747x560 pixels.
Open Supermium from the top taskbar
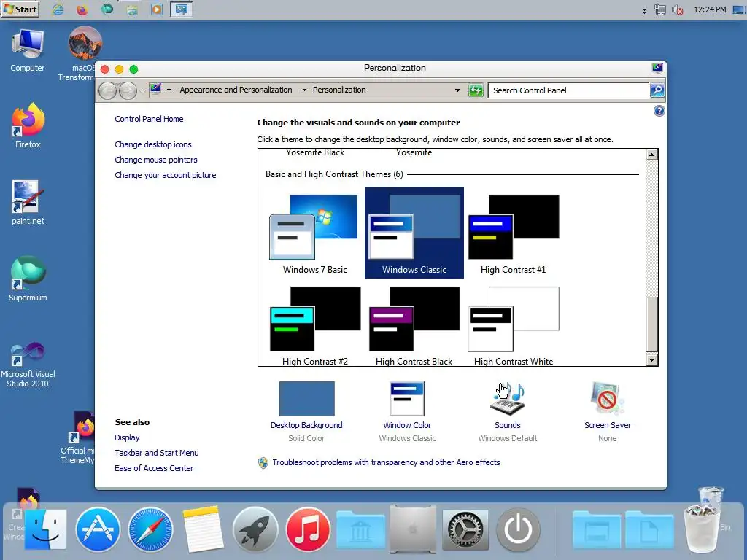[107, 9]
